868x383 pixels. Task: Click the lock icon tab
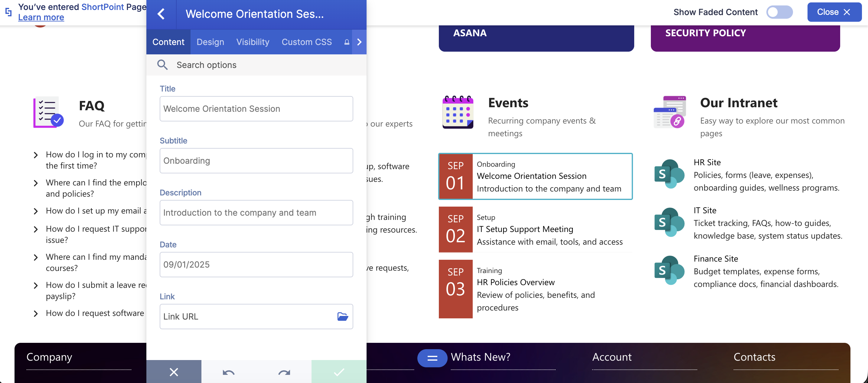tap(346, 42)
